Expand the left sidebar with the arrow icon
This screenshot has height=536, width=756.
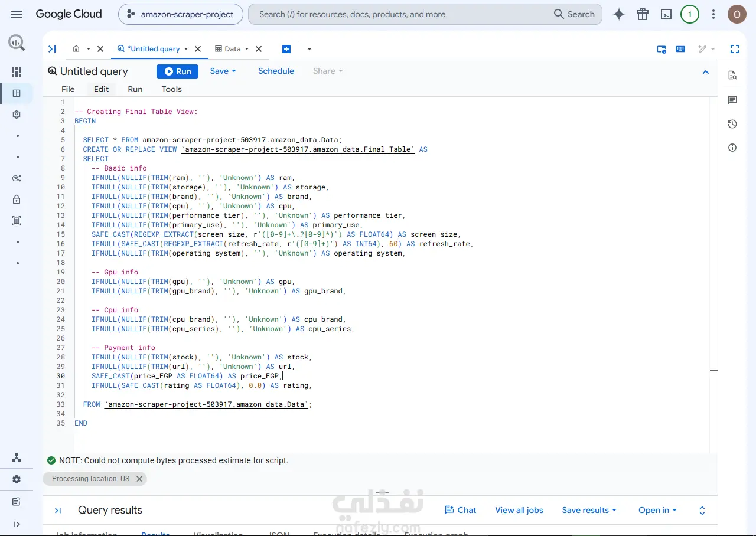pos(17,524)
